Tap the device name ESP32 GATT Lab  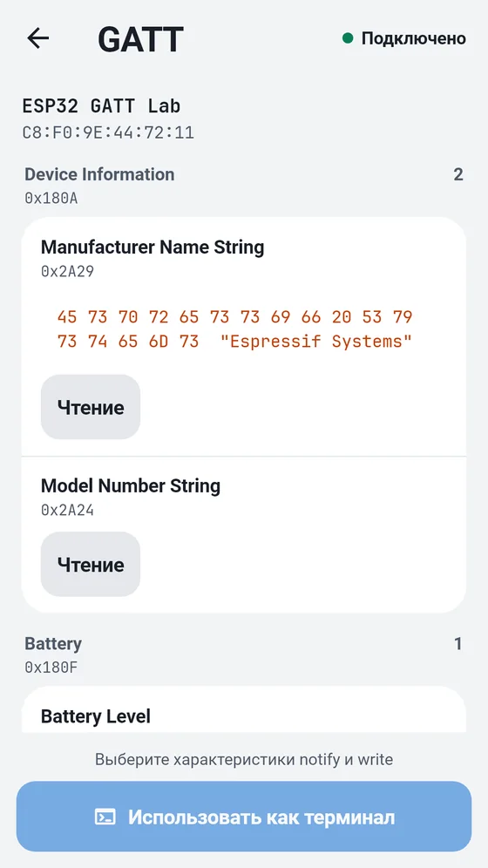tap(102, 105)
